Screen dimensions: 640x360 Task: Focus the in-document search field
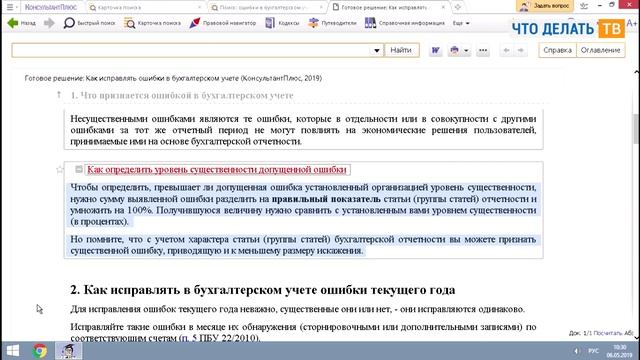[x=191, y=50]
